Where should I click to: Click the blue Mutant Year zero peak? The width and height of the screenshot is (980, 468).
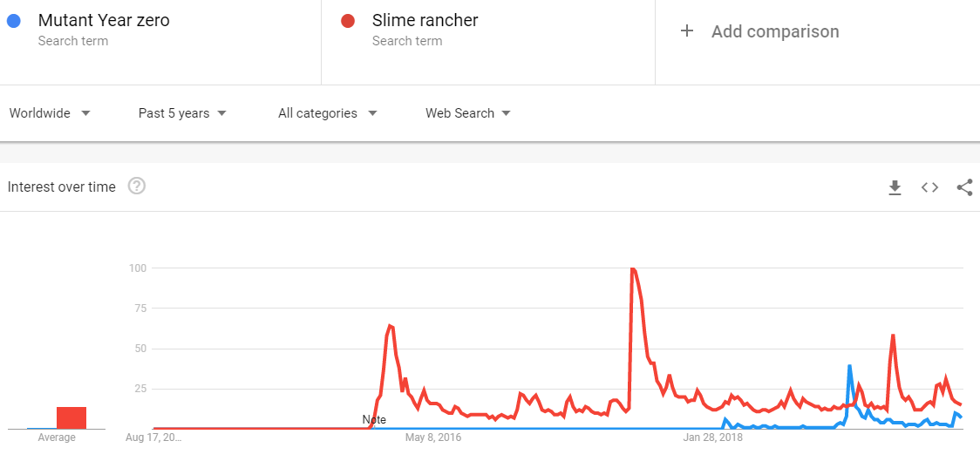point(850,366)
